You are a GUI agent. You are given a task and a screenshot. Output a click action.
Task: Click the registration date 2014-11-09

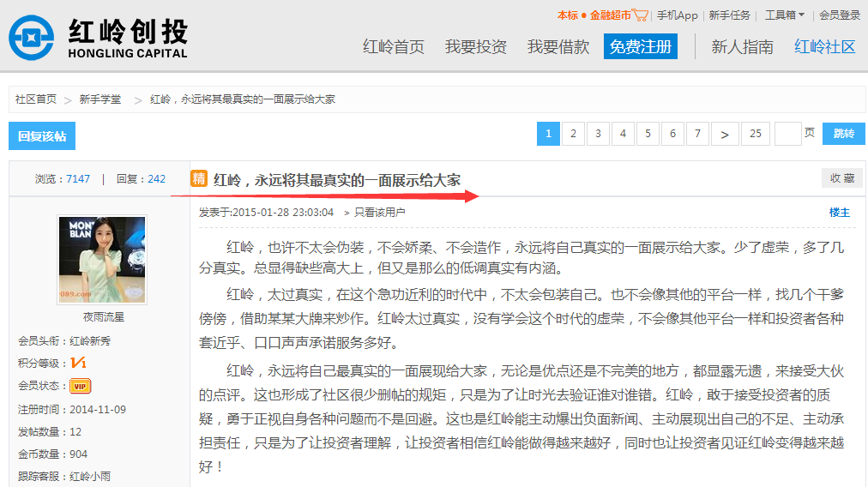[x=98, y=410]
